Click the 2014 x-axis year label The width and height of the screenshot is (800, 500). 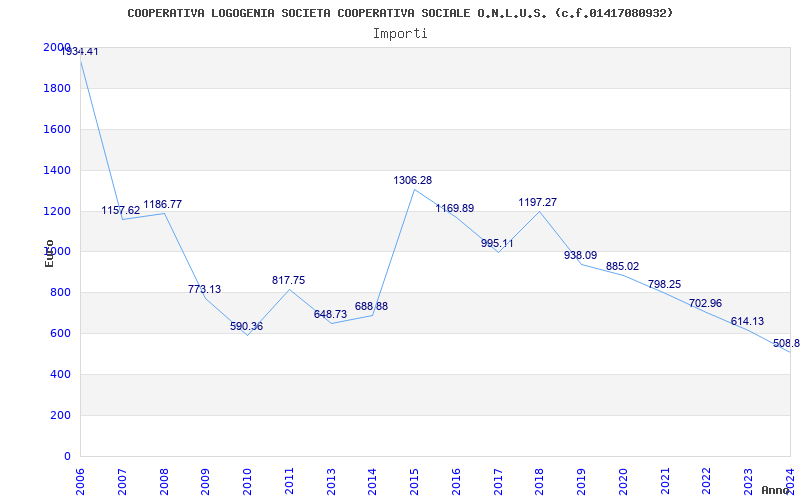[x=373, y=481]
